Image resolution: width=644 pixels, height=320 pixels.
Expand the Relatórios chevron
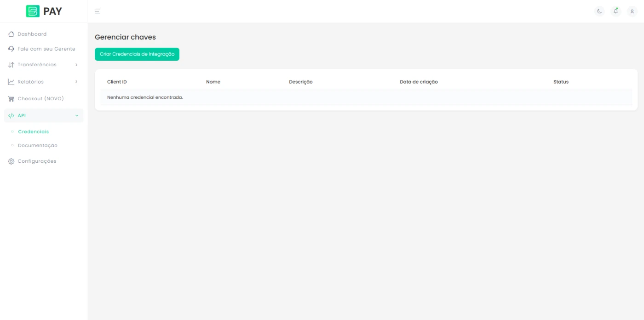click(x=76, y=82)
